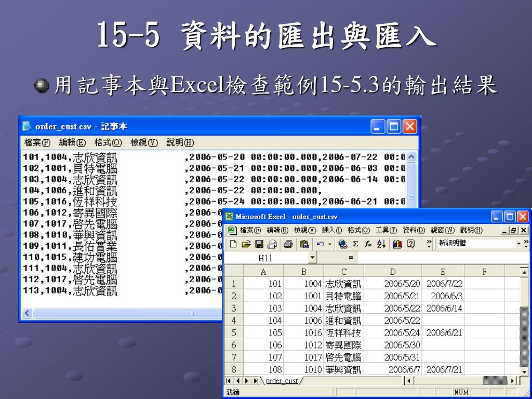Launch the Chart Wizard icon
The width and height of the screenshot is (532, 399).
[397, 244]
